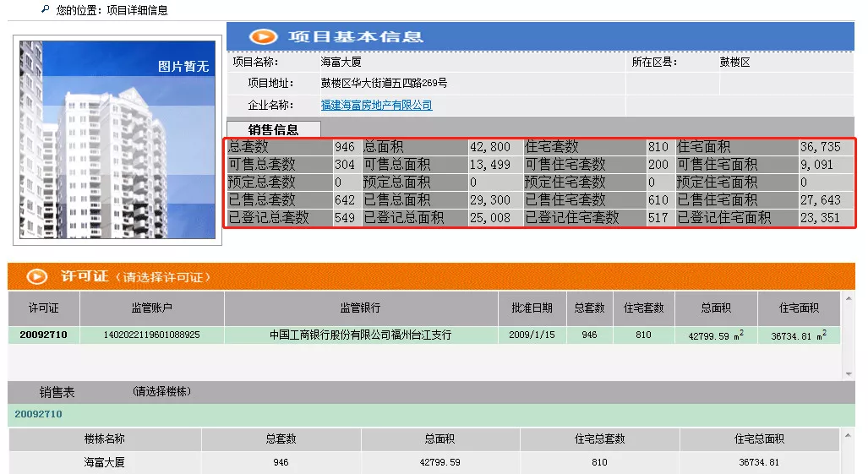The height and width of the screenshot is (474, 868).
Task: Click address 鼓楼区华大街道五四路269号
Action: (x=385, y=83)
